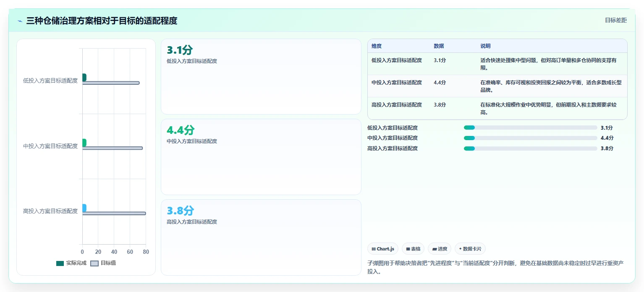
Task: Click the 高投入方案 explanation text in table
Action: [x=549, y=108]
